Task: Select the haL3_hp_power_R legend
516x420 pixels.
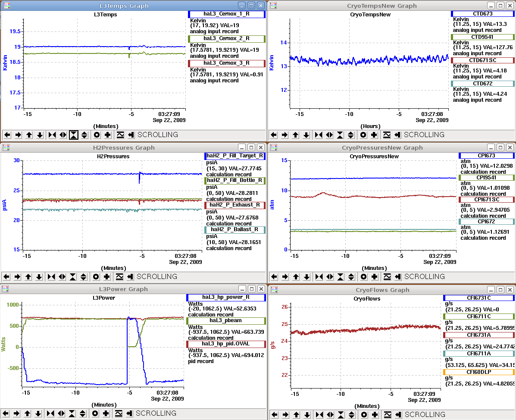Action: [x=226, y=298]
